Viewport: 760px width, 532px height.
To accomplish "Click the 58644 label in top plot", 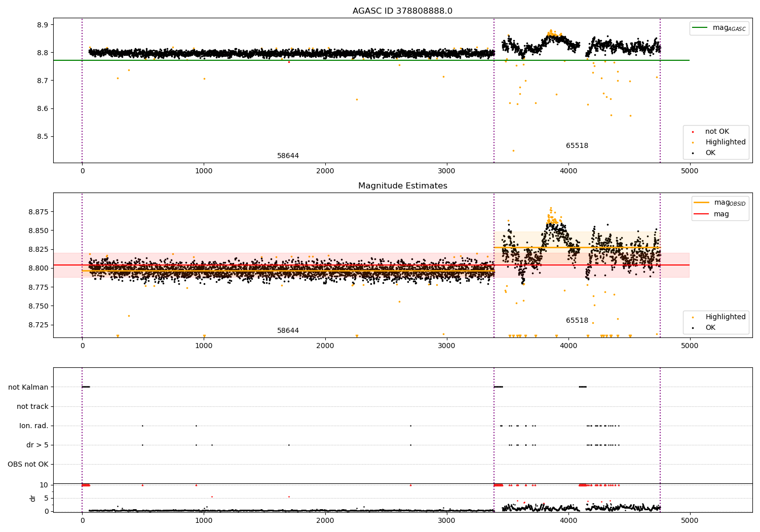I will pos(288,156).
